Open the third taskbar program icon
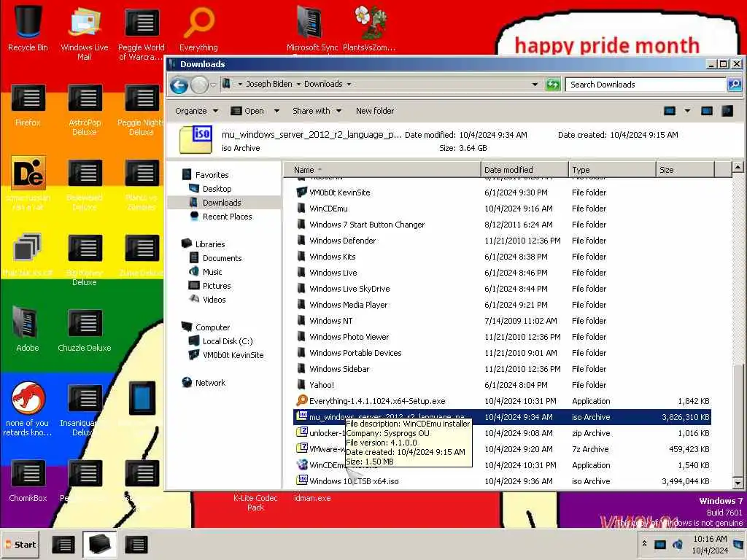The height and width of the screenshot is (560, 747). tap(136, 544)
